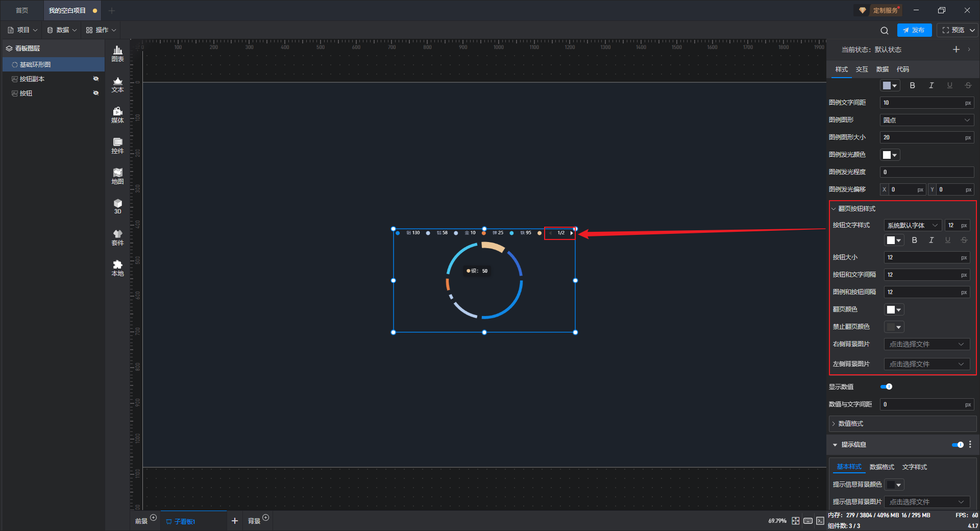This screenshot has height=531, width=980.
Task: Open the 提示信息背景图片 file dropdown
Action: pyautogui.click(x=927, y=502)
